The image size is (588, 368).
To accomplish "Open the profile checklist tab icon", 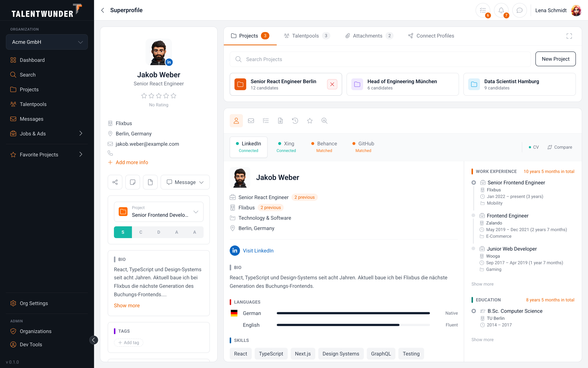I will 266,121.
